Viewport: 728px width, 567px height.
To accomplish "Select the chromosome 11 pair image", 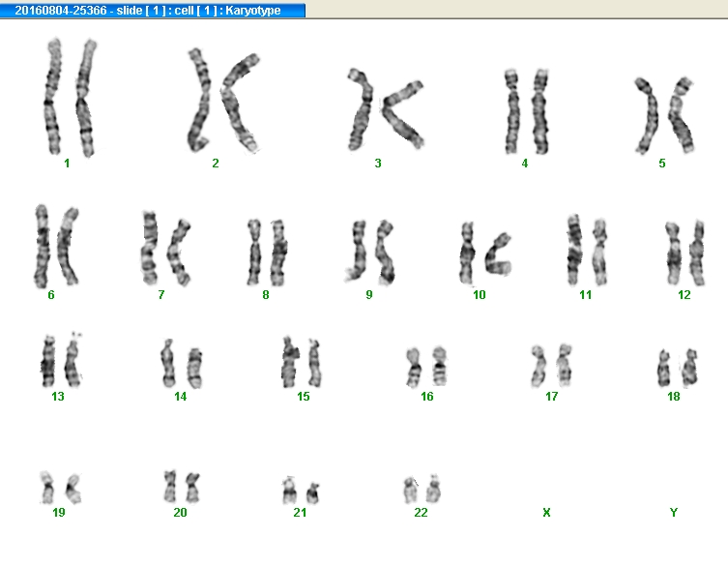I will point(587,250).
